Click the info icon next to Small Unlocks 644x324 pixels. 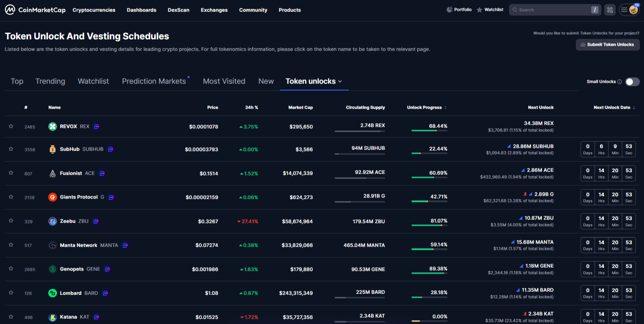(x=620, y=81)
